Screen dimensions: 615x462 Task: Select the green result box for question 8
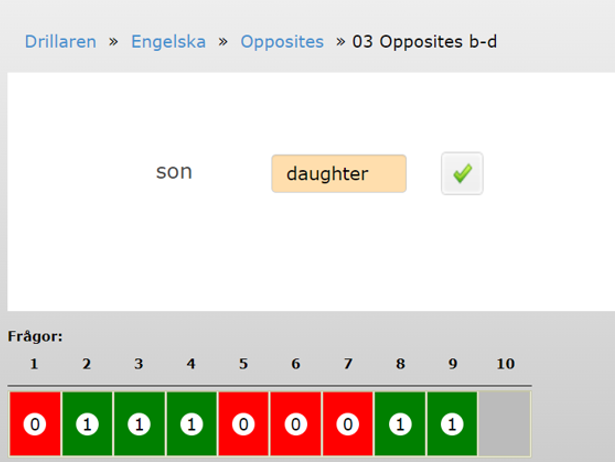click(x=400, y=424)
